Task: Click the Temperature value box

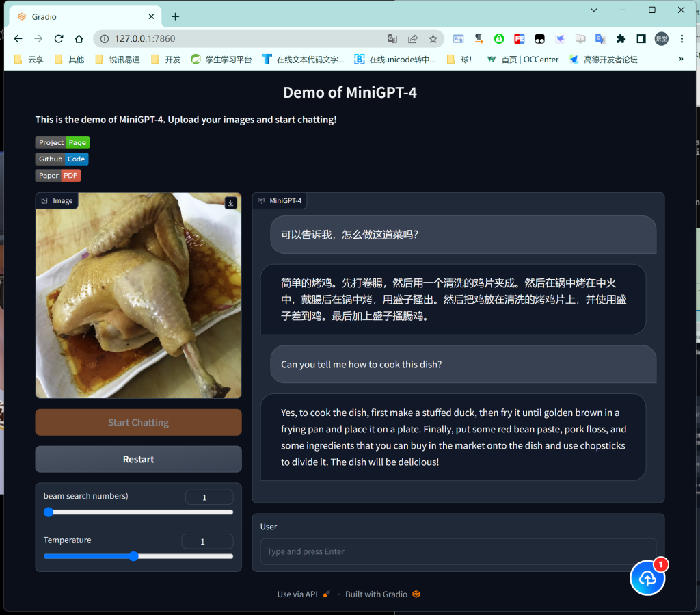Action: click(207, 541)
